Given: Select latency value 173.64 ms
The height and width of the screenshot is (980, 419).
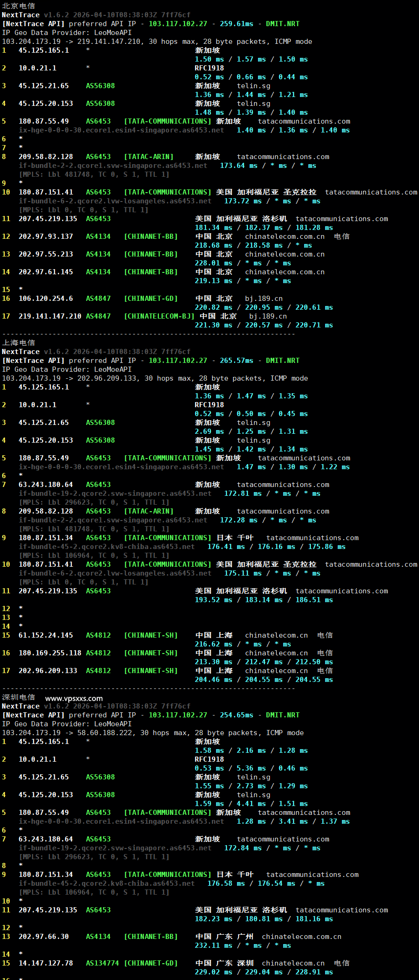Looking at the screenshot, I should click(x=239, y=166).
